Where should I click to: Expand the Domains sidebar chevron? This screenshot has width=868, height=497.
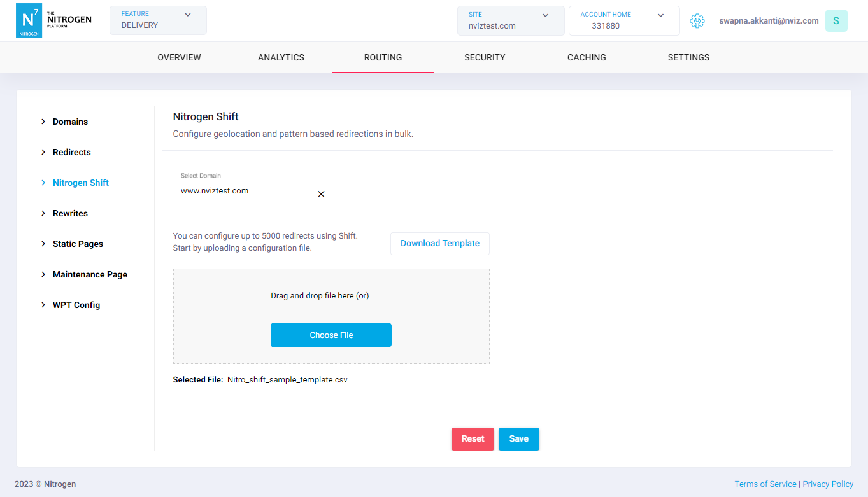43,122
